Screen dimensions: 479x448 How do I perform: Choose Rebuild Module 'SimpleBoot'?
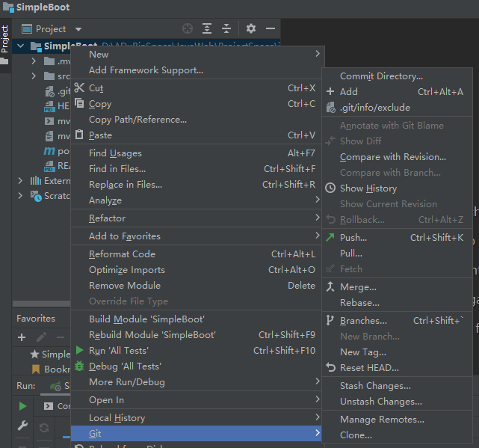click(x=196, y=334)
